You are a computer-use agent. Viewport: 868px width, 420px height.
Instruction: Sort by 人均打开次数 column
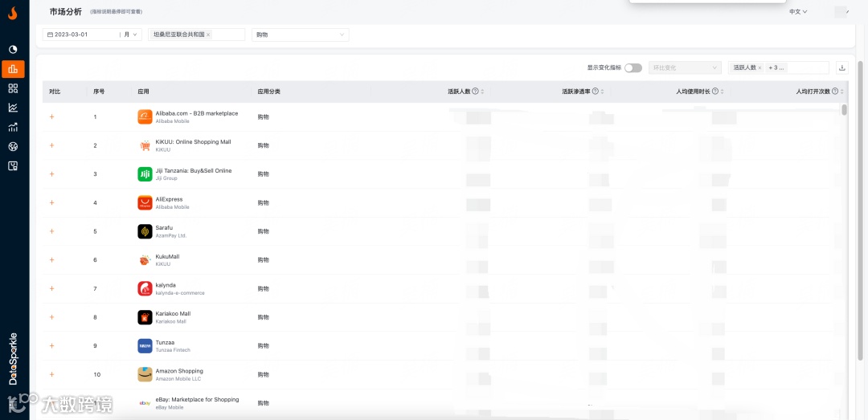pyautogui.click(x=842, y=92)
